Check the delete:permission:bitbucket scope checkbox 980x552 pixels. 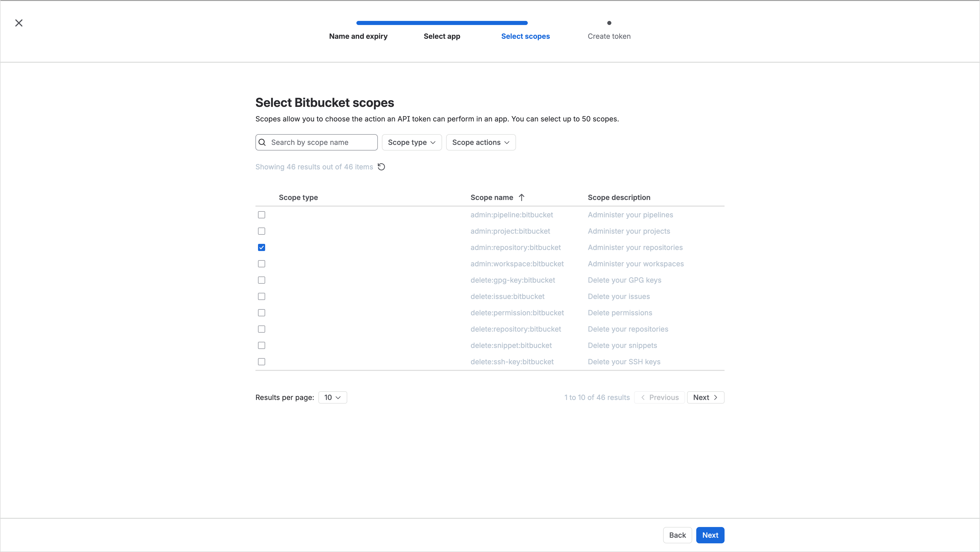click(261, 313)
